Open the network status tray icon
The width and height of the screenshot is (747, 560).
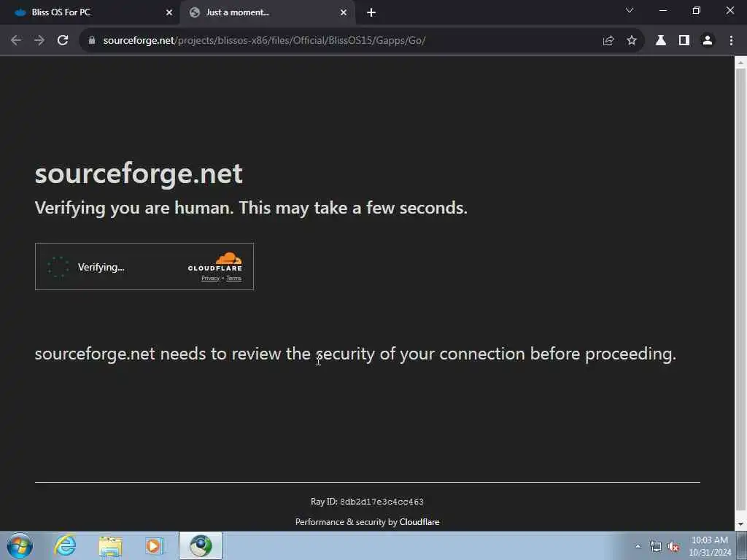point(656,547)
